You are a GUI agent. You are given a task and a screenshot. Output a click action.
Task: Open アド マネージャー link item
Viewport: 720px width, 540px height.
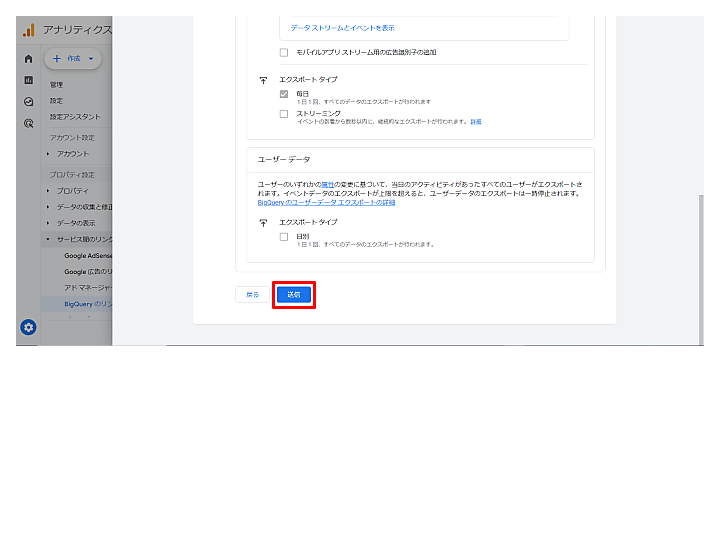[88, 287]
